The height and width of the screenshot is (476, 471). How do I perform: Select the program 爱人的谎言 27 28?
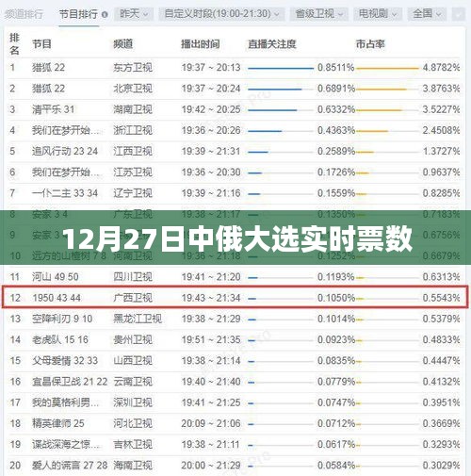[x=70, y=466]
